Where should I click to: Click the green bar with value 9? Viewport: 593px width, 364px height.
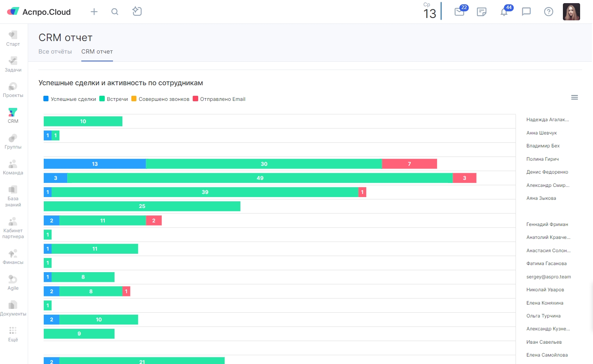[79, 334]
